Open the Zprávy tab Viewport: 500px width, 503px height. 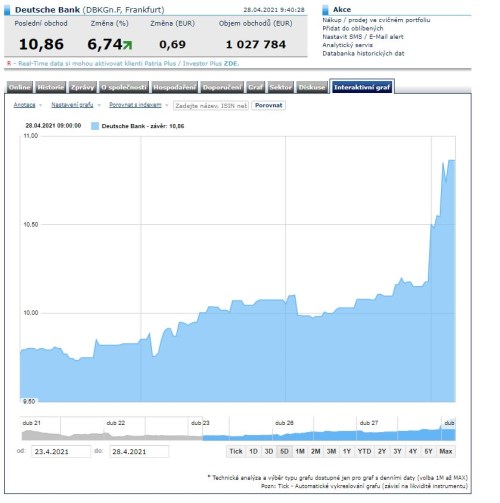pyautogui.click(x=82, y=87)
